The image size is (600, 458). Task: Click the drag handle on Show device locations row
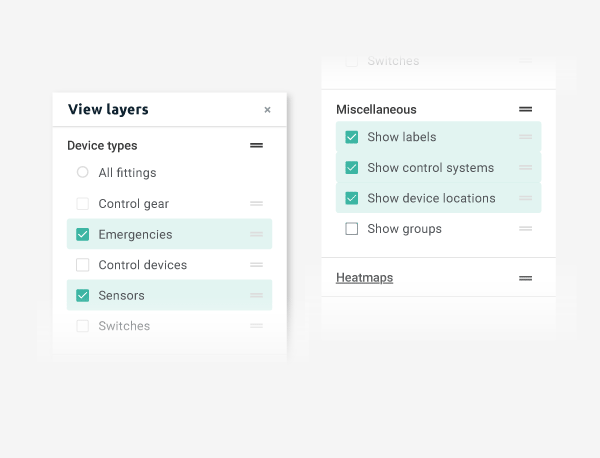525,198
